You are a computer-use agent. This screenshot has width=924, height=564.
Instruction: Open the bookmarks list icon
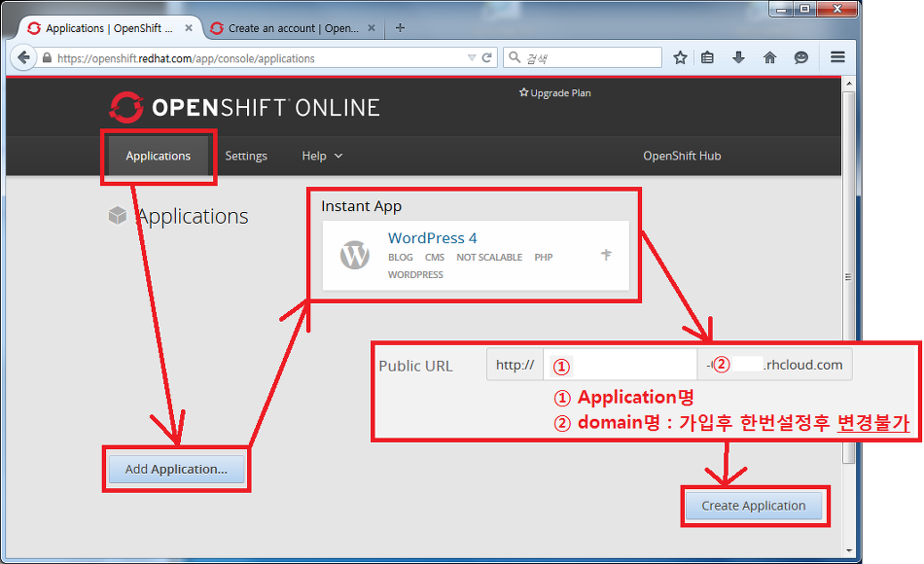(x=708, y=57)
